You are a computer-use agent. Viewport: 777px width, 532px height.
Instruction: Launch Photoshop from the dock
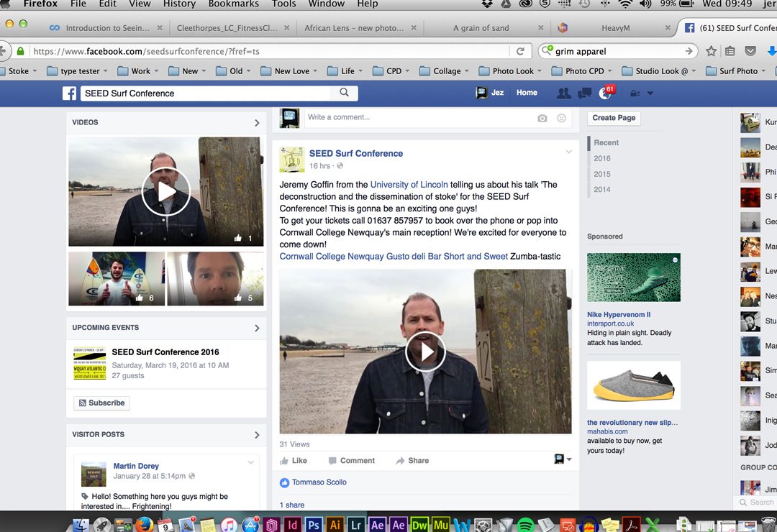point(314,525)
